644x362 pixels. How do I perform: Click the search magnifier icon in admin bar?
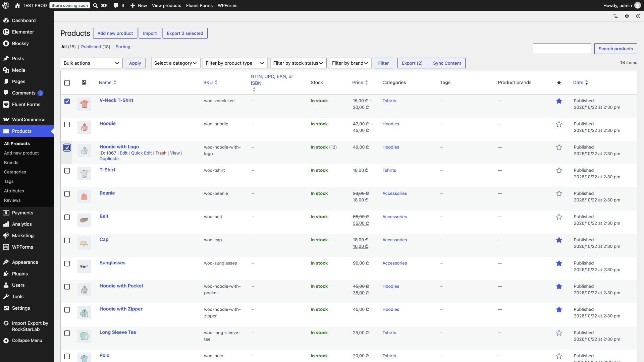(96, 5)
